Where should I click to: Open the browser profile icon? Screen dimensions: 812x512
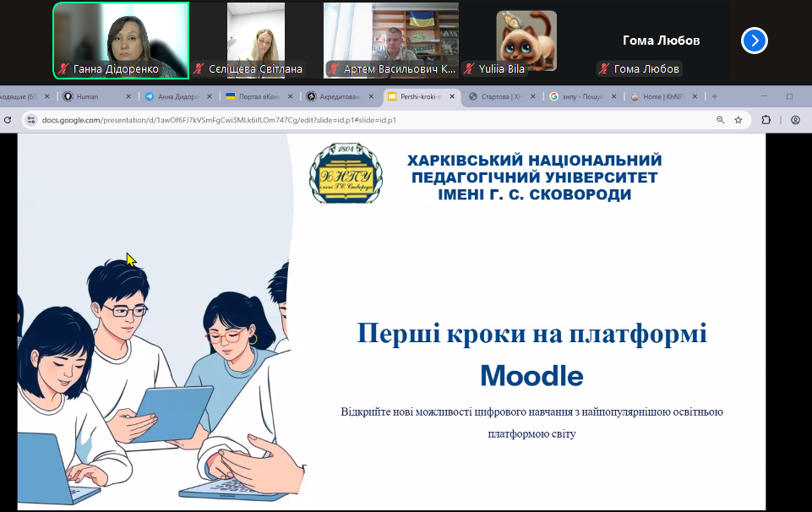(795, 120)
